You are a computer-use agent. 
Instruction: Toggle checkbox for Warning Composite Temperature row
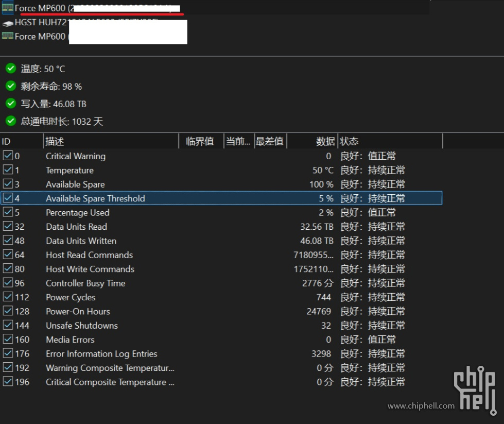click(x=8, y=368)
